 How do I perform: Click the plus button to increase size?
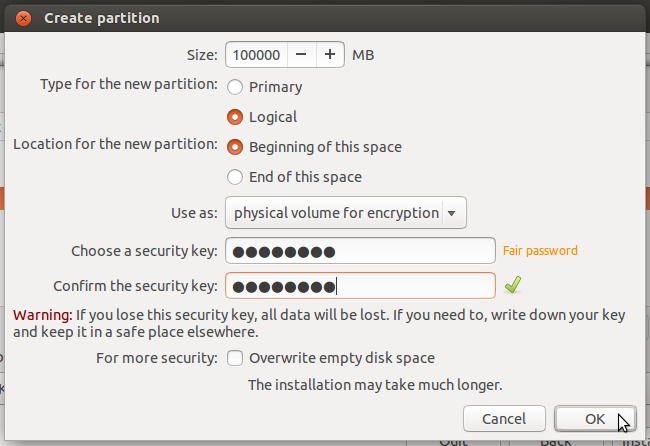coord(330,55)
